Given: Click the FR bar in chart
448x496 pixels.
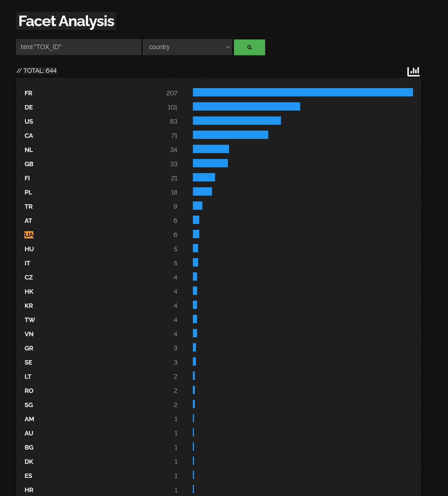Looking at the screenshot, I should coord(303,92).
